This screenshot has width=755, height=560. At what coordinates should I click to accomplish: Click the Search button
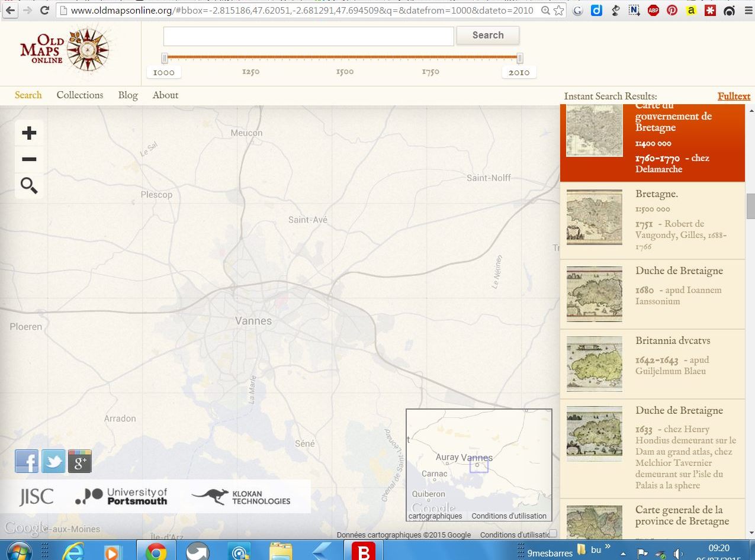click(x=488, y=36)
